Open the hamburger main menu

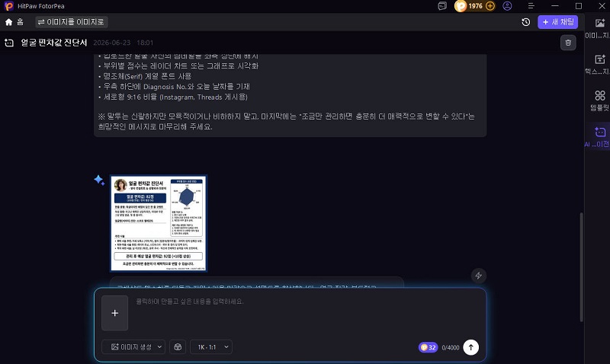tap(531, 6)
